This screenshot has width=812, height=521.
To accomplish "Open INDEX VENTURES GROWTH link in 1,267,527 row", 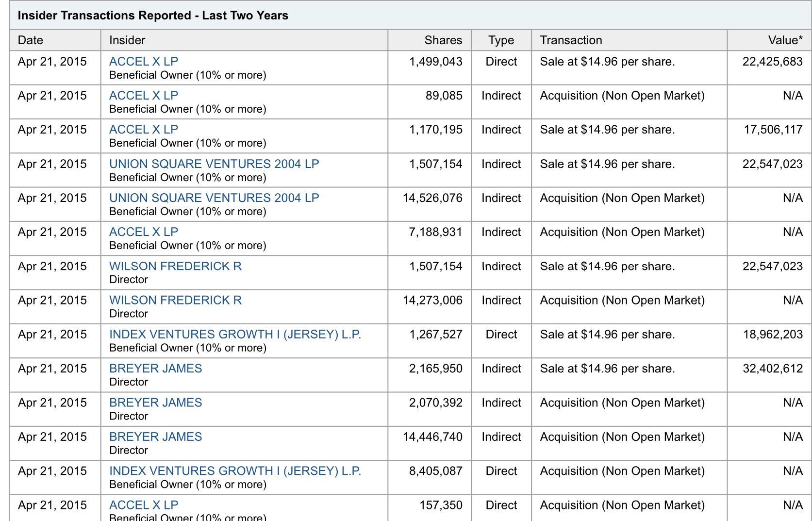I will [235, 335].
